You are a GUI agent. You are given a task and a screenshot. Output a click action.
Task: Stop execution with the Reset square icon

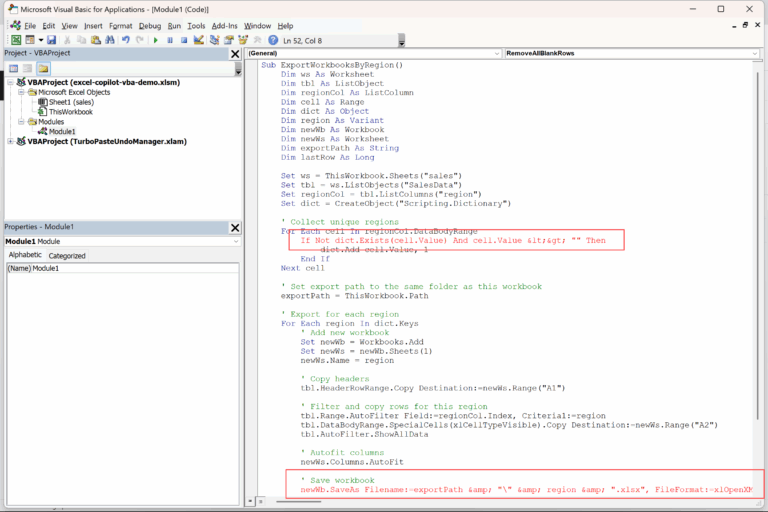tap(184, 40)
